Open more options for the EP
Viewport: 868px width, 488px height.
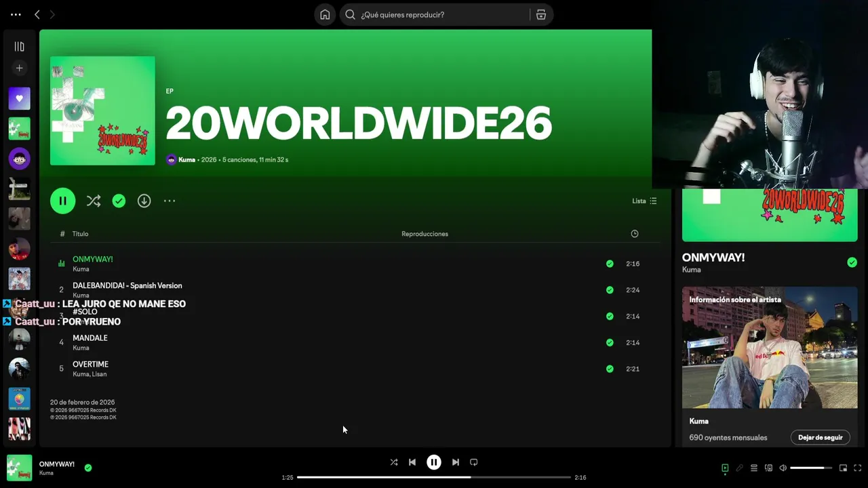[x=170, y=201]
